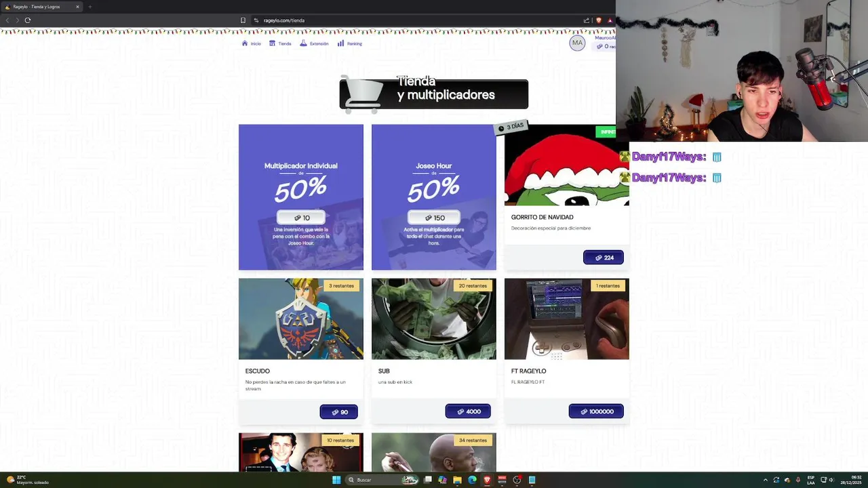Open the clock showing 06:32
The width and height of the screenshot is (868, 488).
850,480
